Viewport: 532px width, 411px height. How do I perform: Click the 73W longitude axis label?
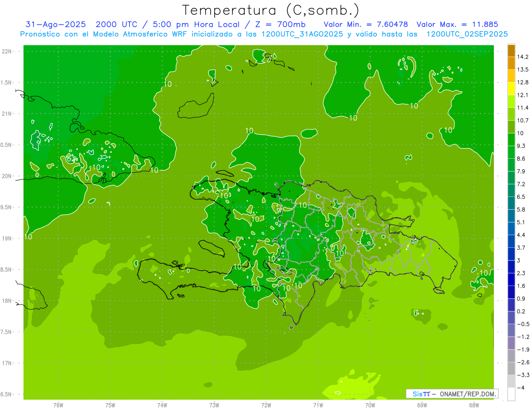click(x=214, y=405)
